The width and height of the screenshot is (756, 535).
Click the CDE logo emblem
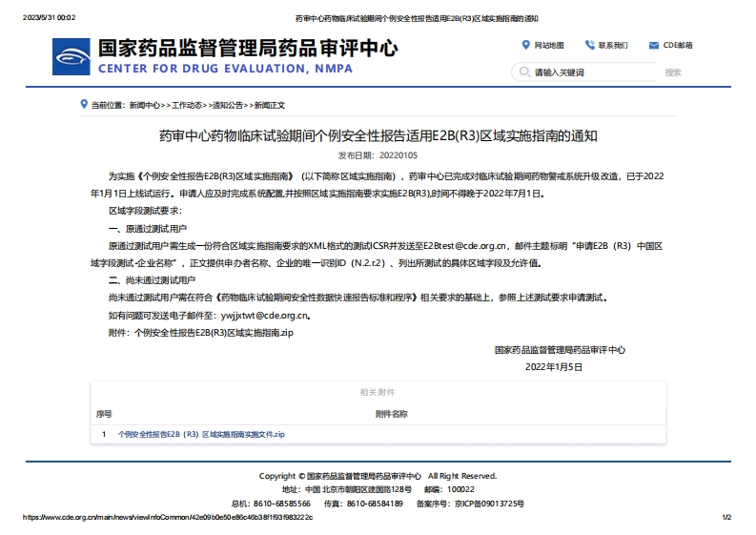point(72,57)
